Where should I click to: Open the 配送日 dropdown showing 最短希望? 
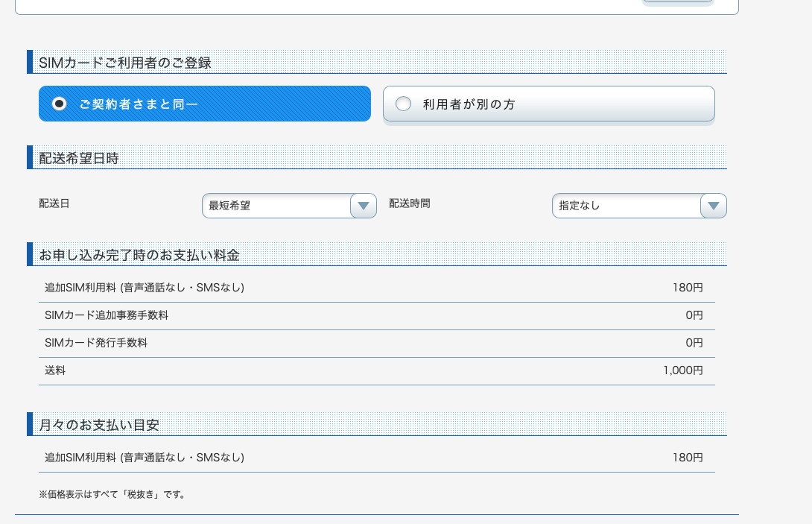coord(276,206)
